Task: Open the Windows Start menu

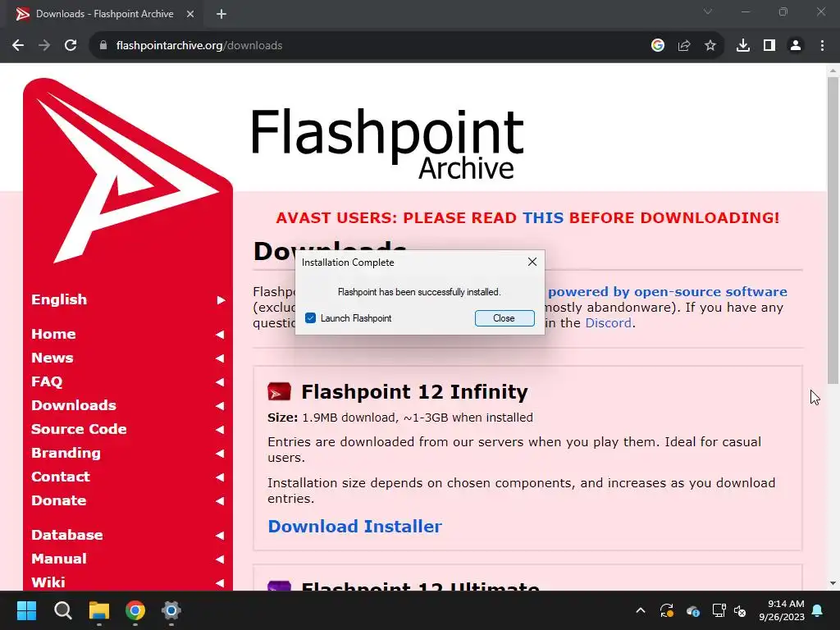Action: 26,610
